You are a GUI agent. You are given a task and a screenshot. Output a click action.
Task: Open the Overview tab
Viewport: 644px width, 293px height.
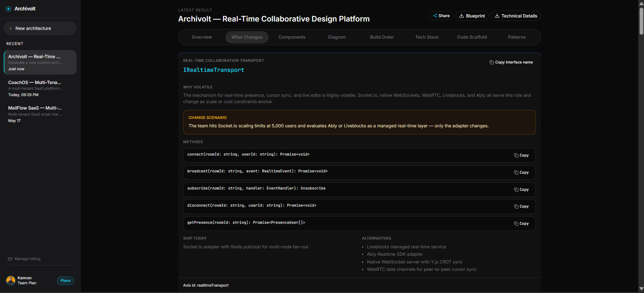pos(202,37)
